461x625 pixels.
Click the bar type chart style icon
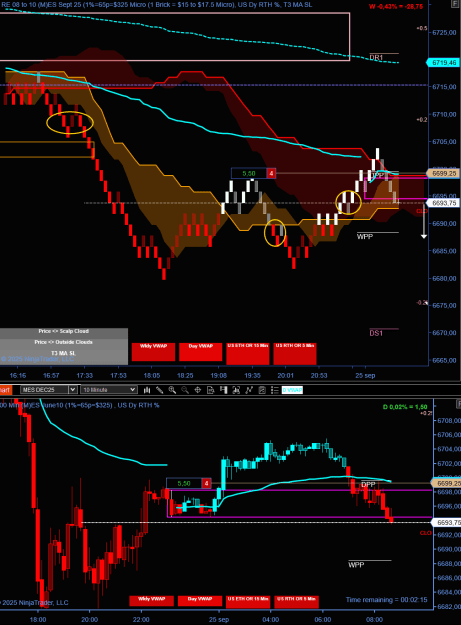pos(147,390)
